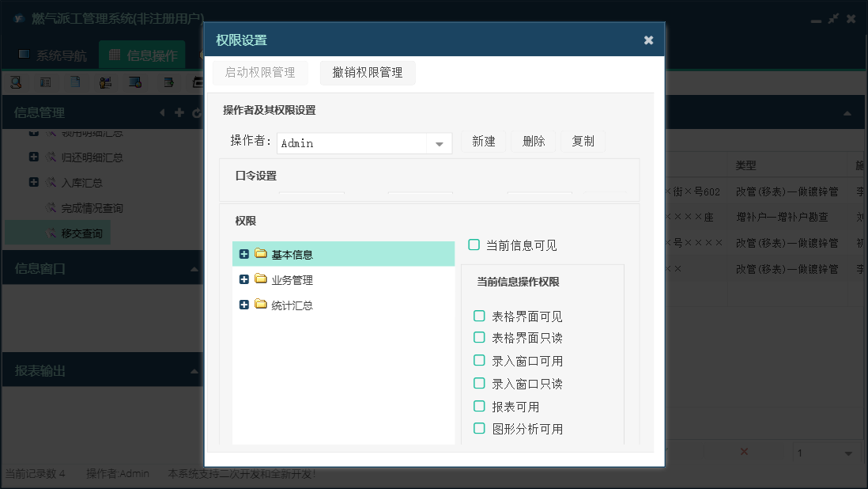Screen dimensions: 868x489
Task: Check the 表格界面可见 option
Action: (x=479, y=316)
